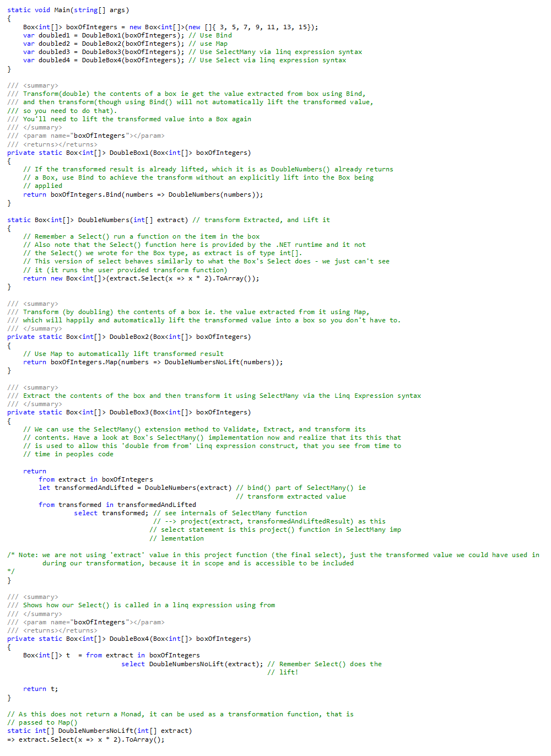Click the 'select transformed;' statement
The height and width of the screenshot is (756, 551).
pyautogui.click(x=111, y=513)
